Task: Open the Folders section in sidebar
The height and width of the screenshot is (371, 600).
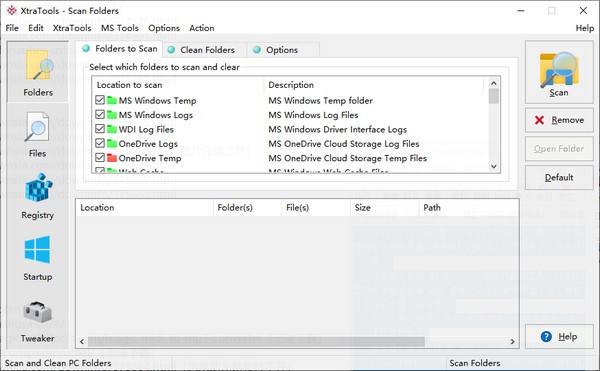Action: tap(38, 72)
